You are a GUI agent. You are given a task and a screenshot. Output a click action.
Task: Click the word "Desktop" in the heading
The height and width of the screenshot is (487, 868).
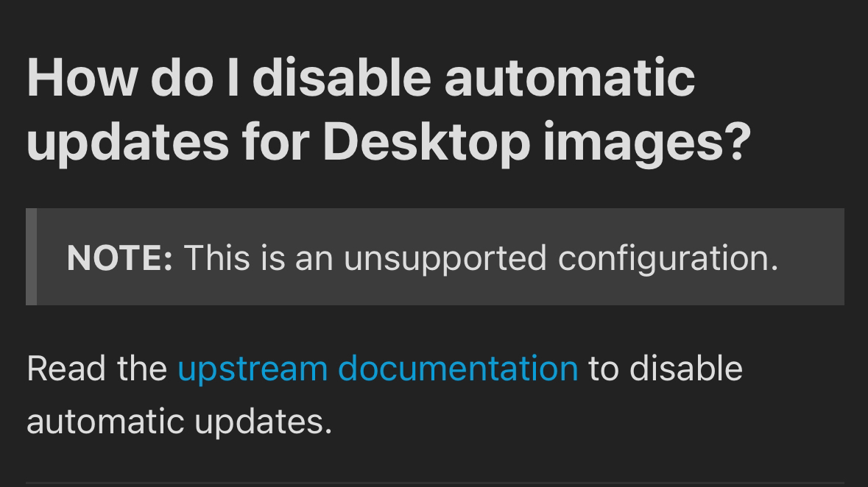point(426,143)
